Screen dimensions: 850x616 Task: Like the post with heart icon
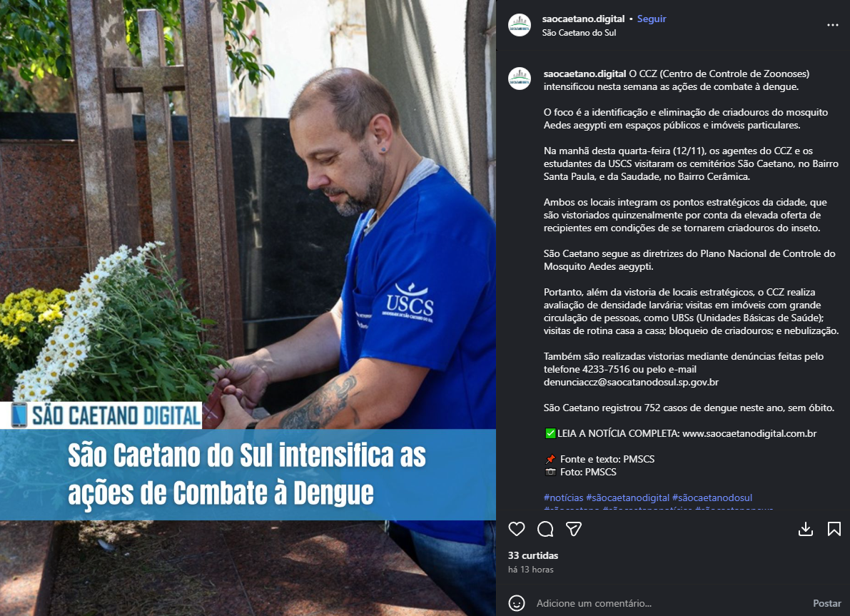[517, 529]
